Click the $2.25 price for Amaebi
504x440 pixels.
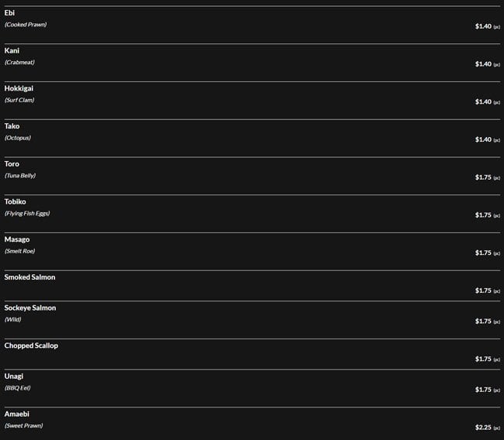click(x=483, y=427)
